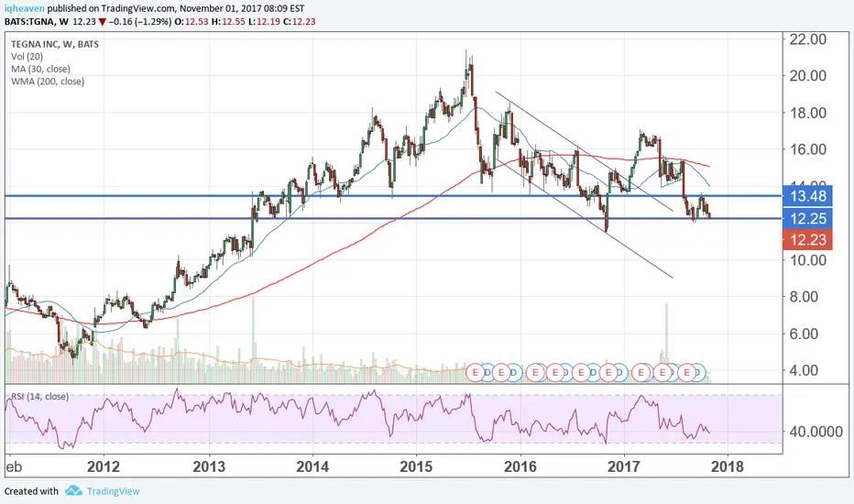The image size is (854, 504).
Task: Select the 13.48 blue price label
Action: point(807,196)
